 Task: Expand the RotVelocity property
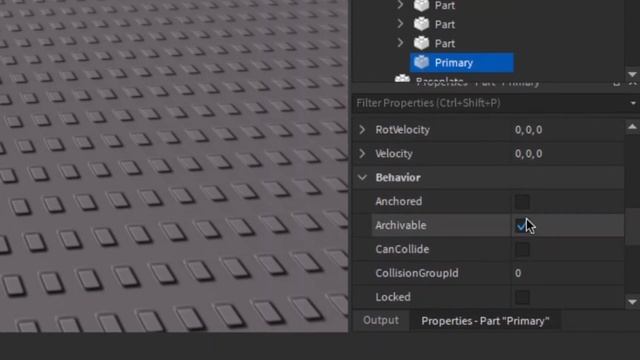(x=362, y=130)
